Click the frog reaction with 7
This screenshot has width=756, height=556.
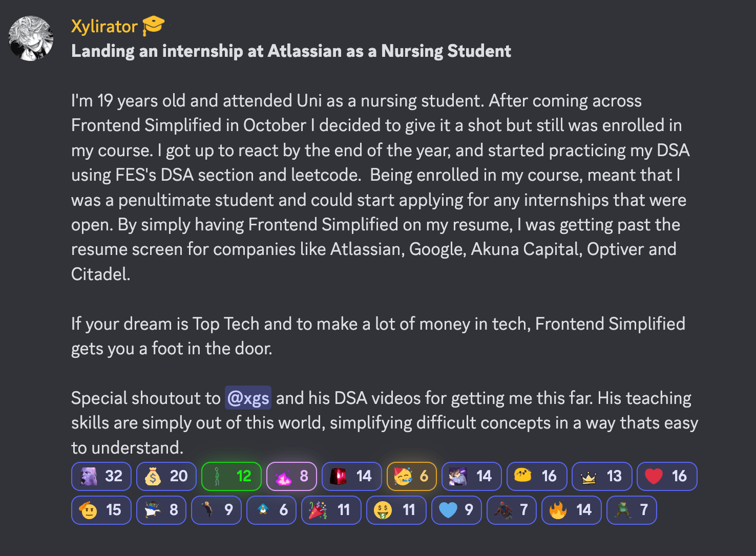coord(631,510)
